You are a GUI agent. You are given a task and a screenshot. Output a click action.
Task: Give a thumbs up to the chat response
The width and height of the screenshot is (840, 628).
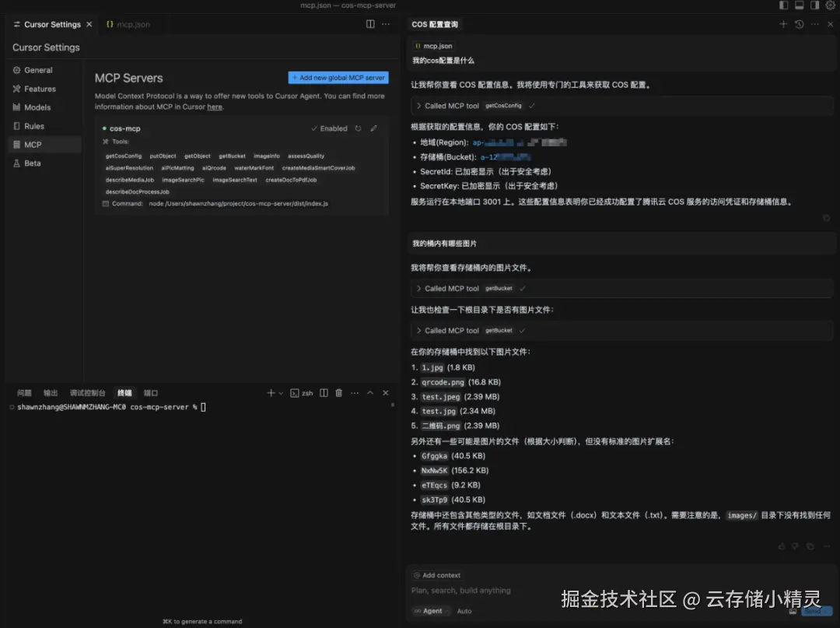pos(782,546)
